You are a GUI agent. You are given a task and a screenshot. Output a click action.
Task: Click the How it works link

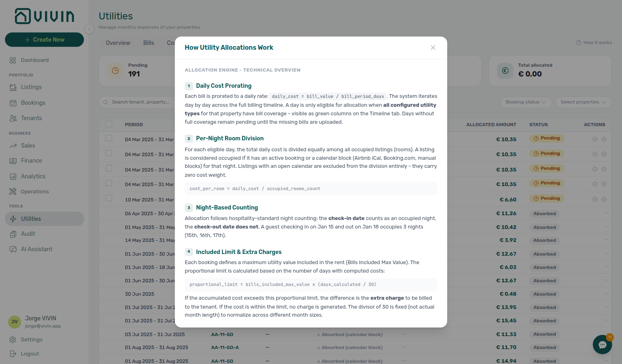click(x=594, y=42)
